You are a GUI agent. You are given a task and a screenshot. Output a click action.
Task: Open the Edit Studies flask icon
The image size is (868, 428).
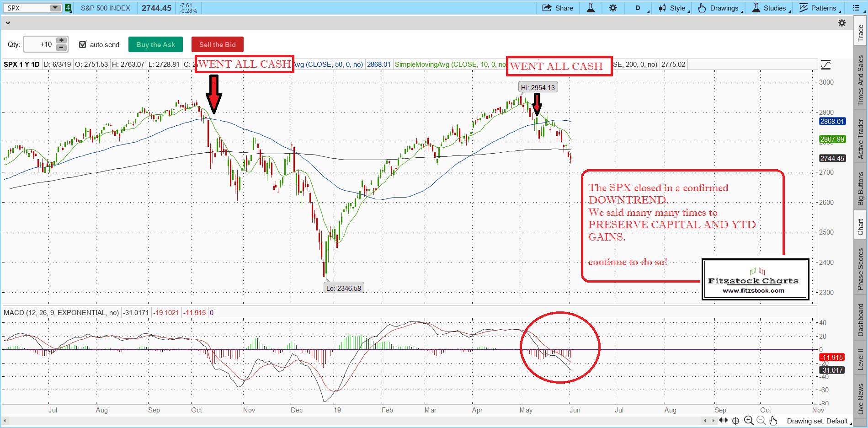tap(591, 8)
